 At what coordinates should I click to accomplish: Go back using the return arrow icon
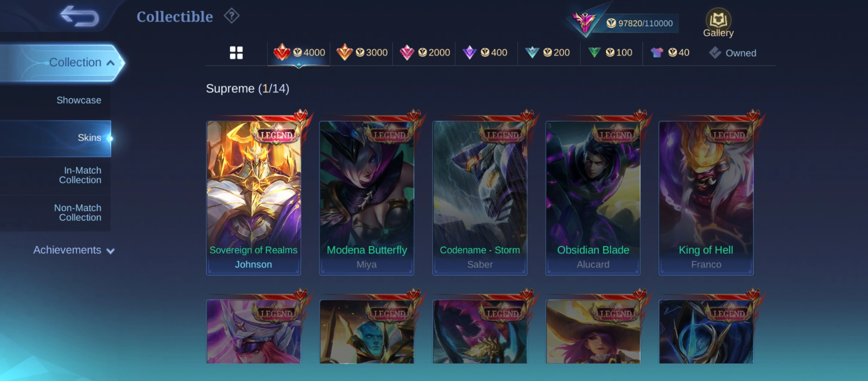point(79,16)
